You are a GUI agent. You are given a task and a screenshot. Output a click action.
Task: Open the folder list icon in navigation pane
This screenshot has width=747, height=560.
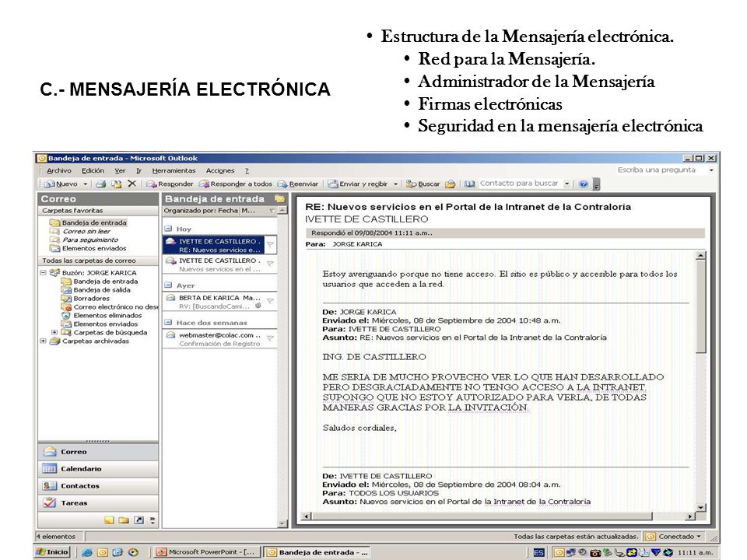124,520
